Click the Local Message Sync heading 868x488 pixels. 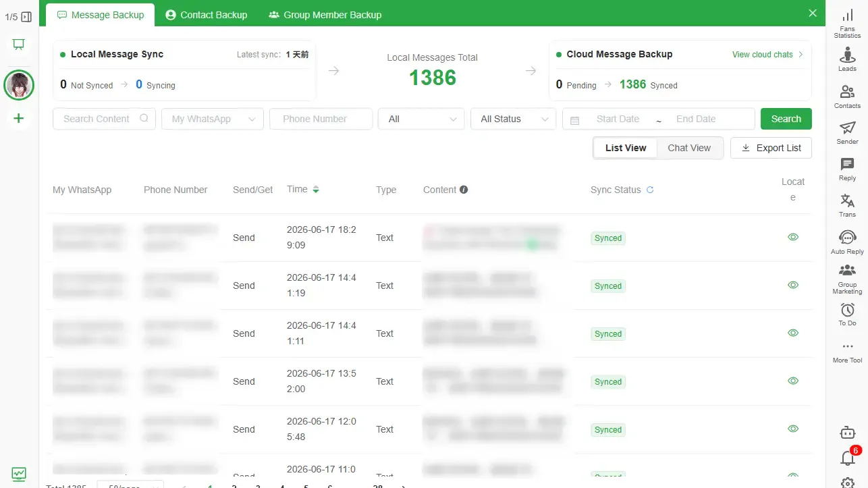117,54
